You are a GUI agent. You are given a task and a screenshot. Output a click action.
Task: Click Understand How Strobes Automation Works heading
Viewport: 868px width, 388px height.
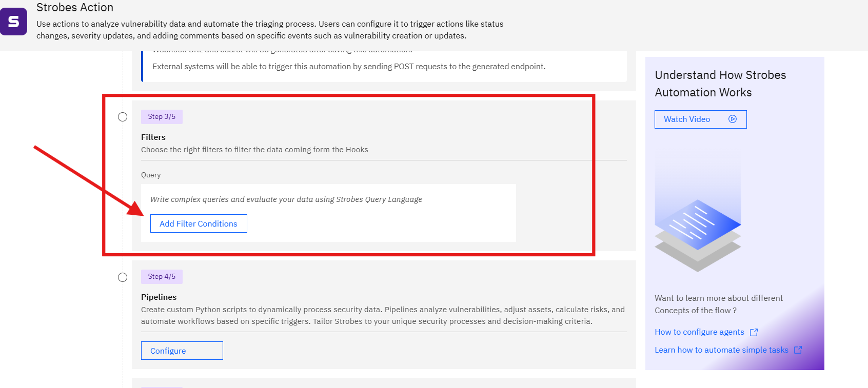(720, 84)
